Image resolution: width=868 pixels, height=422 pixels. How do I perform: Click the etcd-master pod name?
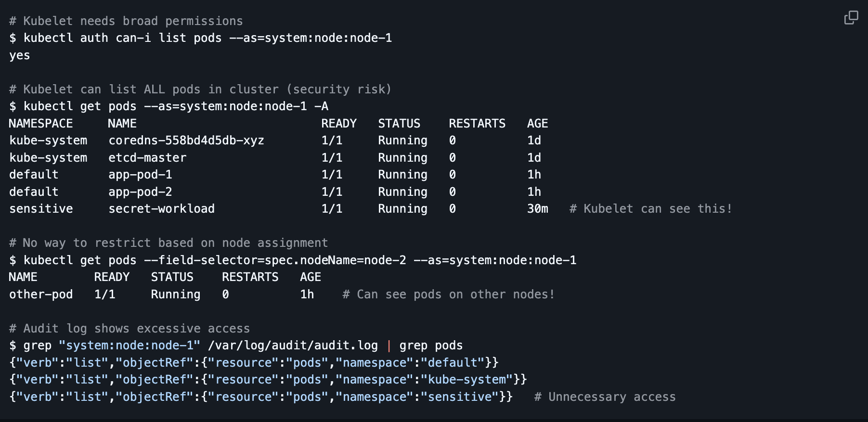147,158
